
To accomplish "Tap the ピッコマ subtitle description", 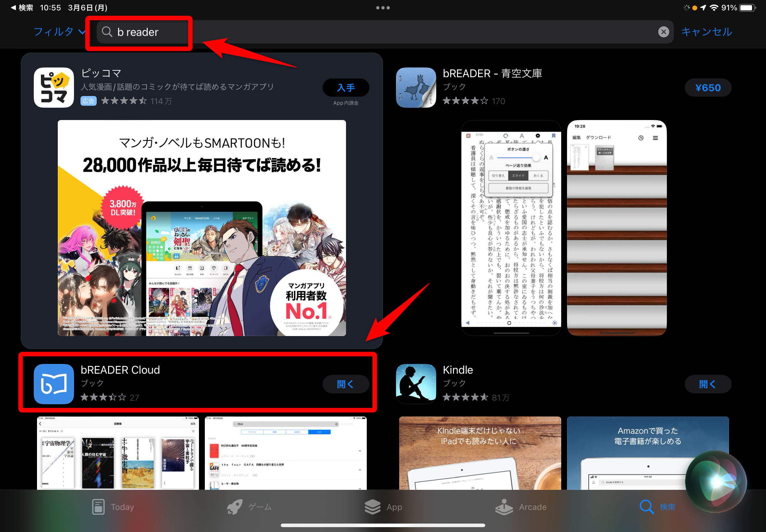I will (x=178, y=87).
